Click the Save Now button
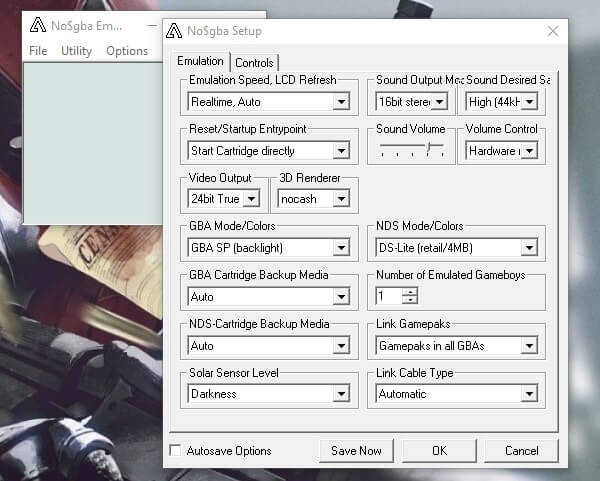 tap(356, 451)
